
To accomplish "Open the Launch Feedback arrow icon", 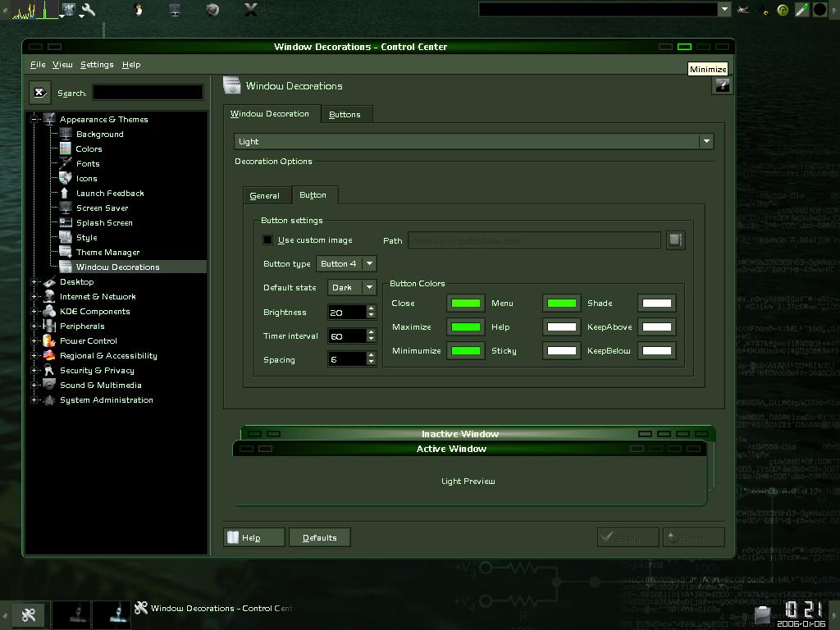I will click(x=66, y=193).
